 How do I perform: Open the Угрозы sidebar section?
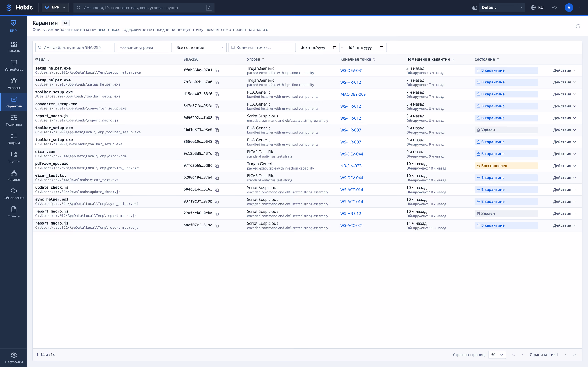14,83
